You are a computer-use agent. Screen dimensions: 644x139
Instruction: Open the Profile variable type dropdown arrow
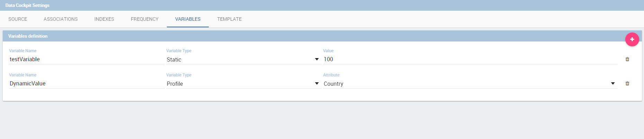tap(316, 84)
